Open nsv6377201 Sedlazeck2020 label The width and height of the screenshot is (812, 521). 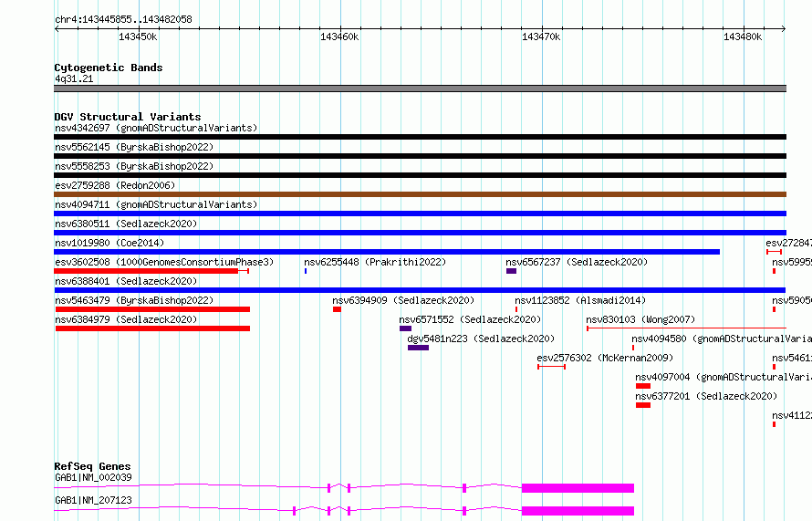click(x=706, y=396)
